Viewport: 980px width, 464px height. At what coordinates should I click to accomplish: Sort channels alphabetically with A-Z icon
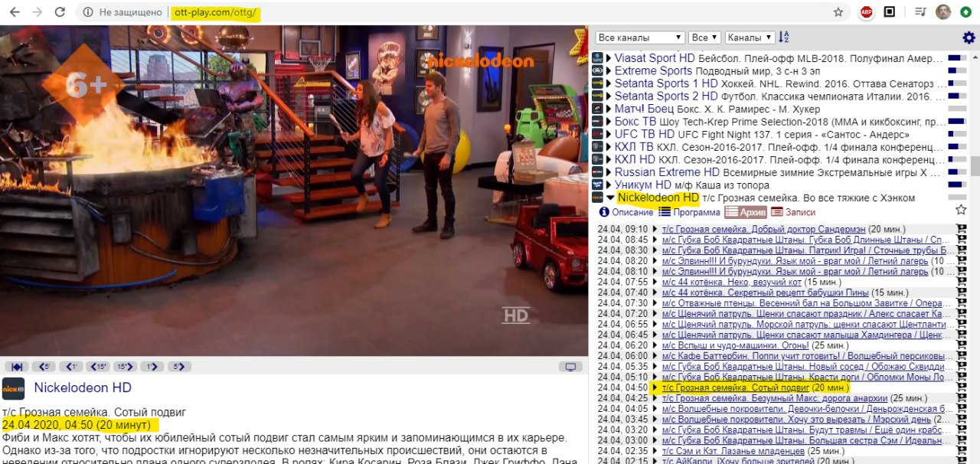783,38
